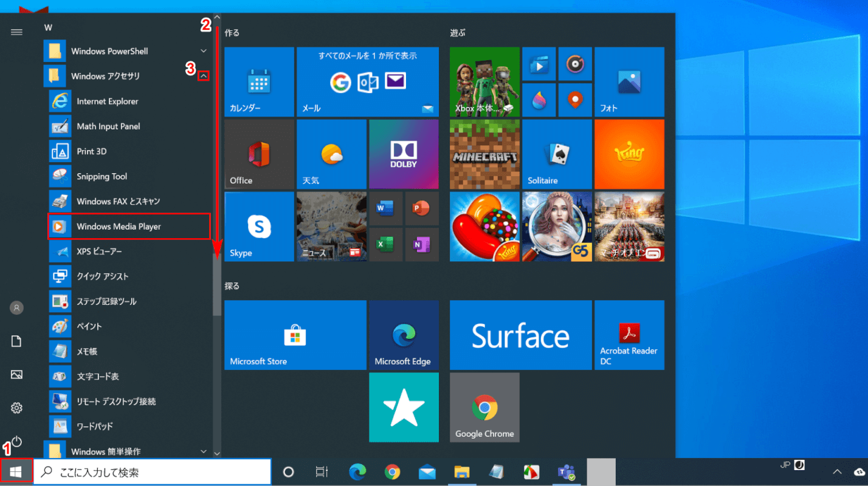Open Internet Explorer from the app list
868x486 pixels.
(128, 101)
